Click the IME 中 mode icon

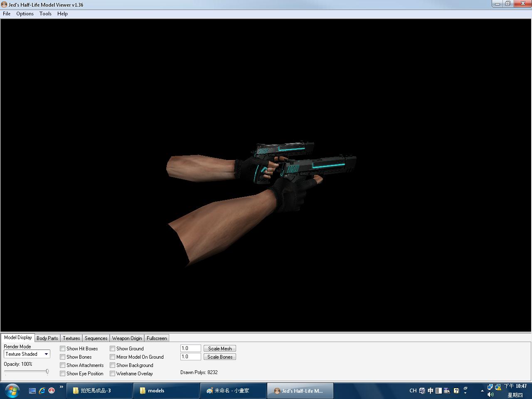(x=431, y=391)
